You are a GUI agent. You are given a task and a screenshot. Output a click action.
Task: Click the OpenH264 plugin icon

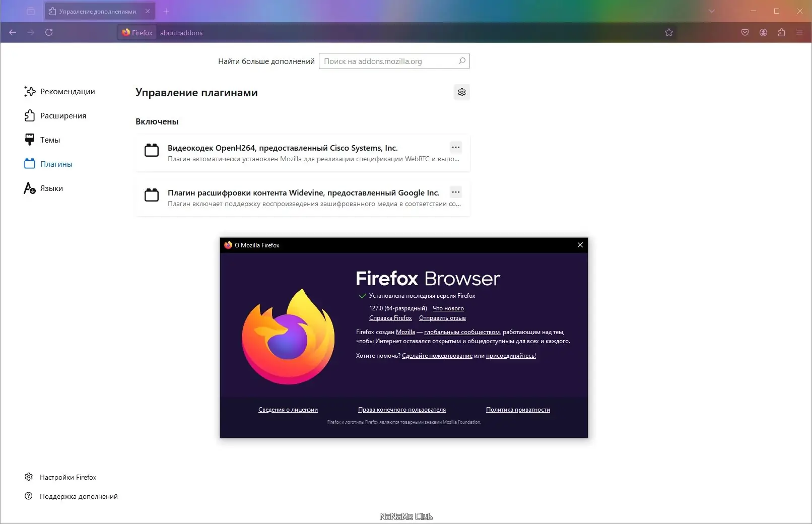pos(152,150)
